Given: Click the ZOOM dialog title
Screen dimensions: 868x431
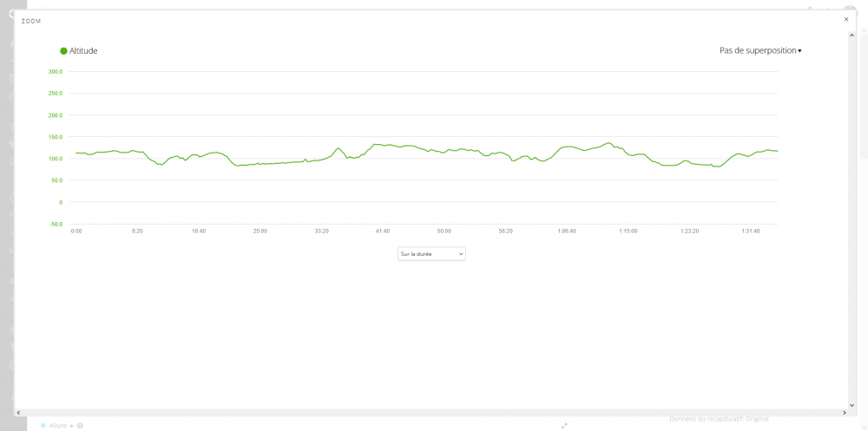Looking at the screenshot, I should tap(31, 21).
